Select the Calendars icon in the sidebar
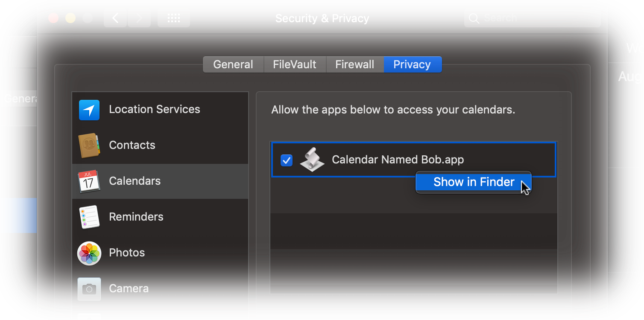 click(x=89, y=181)
